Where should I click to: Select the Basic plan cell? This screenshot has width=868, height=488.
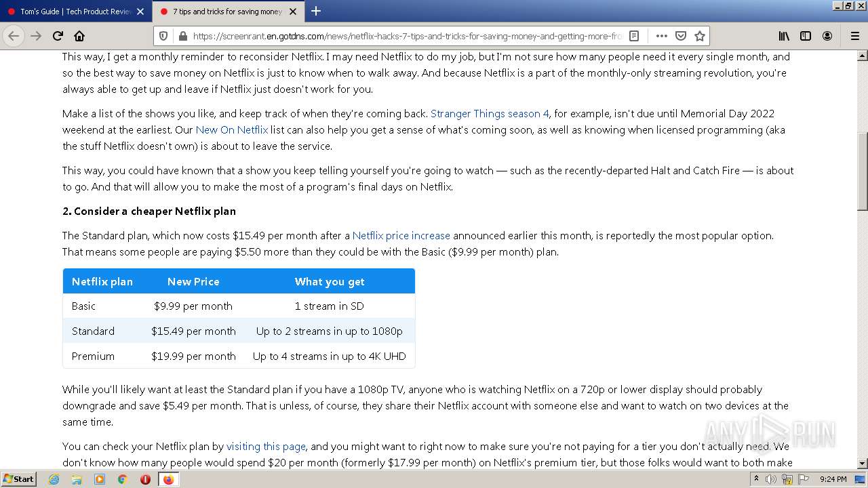pyautogui.click(x=102, y=306)
